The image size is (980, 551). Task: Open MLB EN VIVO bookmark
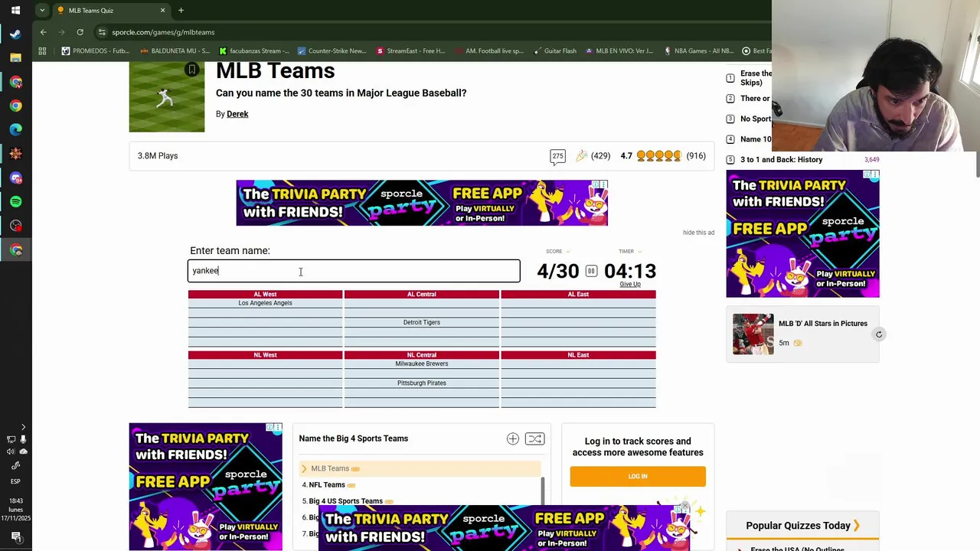(x=619, y=51)
